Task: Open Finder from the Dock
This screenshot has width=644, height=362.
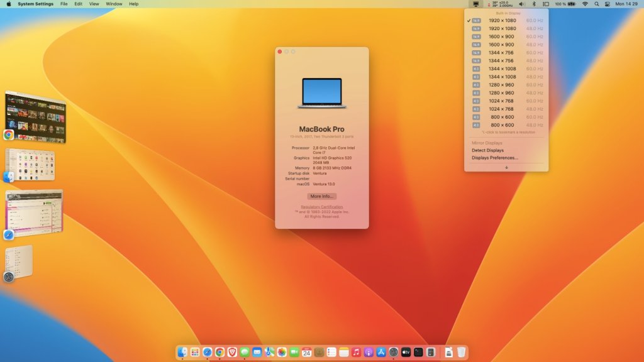Action: pyautogui.click(x=182, y=352)
